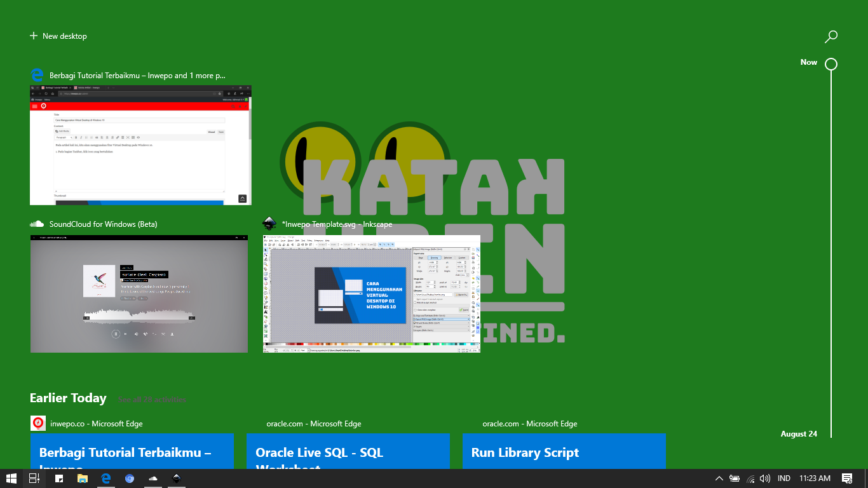Close Task View using its taskbar button
The width and height of the screenshot is (868, 488).
tap(34, 478)
